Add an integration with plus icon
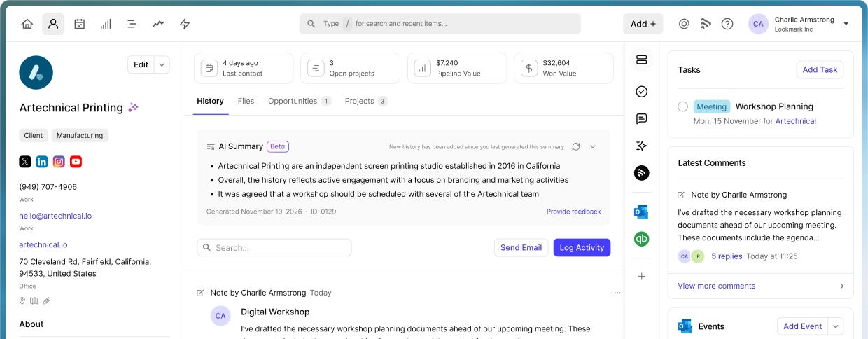868x339 pixels. (x=641, y=277)
